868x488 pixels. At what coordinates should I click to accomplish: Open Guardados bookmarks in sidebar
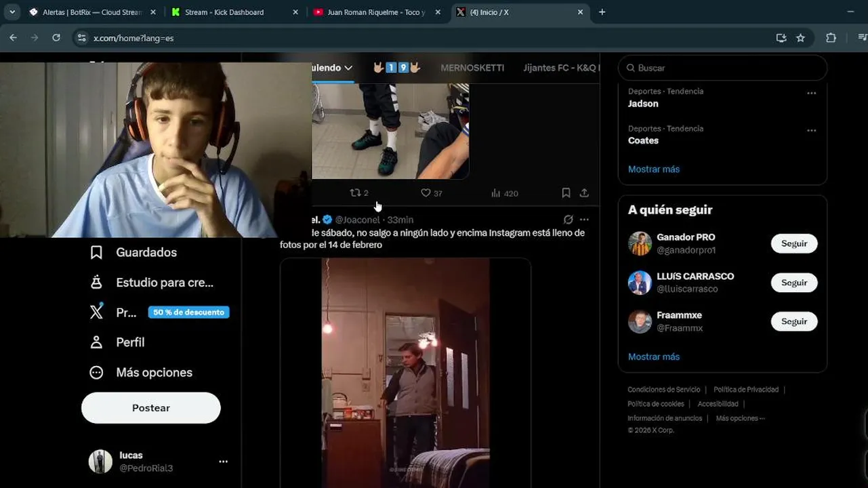133,252
